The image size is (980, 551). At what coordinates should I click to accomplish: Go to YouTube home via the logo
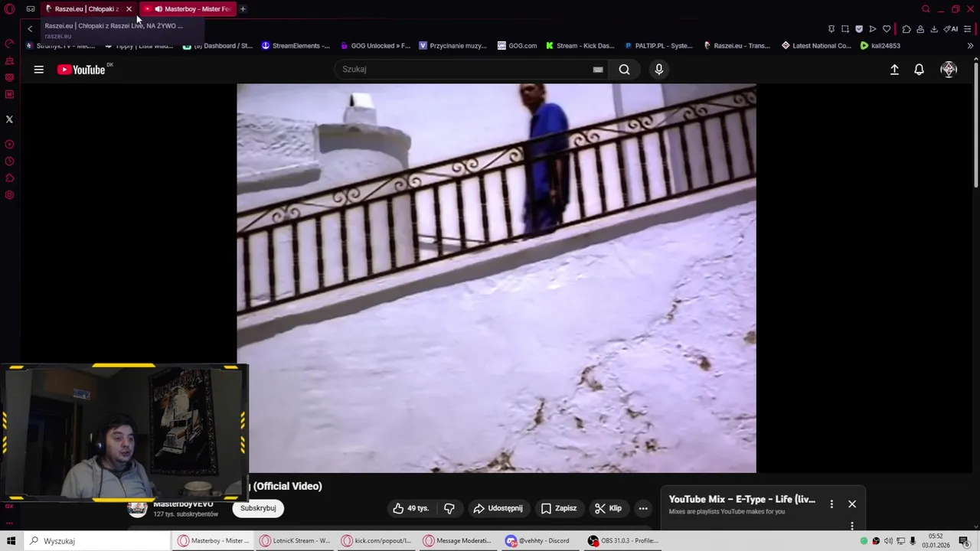pos(81,70)
